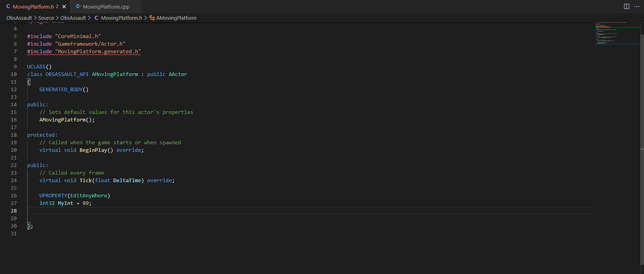
Task: Click the protected: access specifier
Action: 42,135
